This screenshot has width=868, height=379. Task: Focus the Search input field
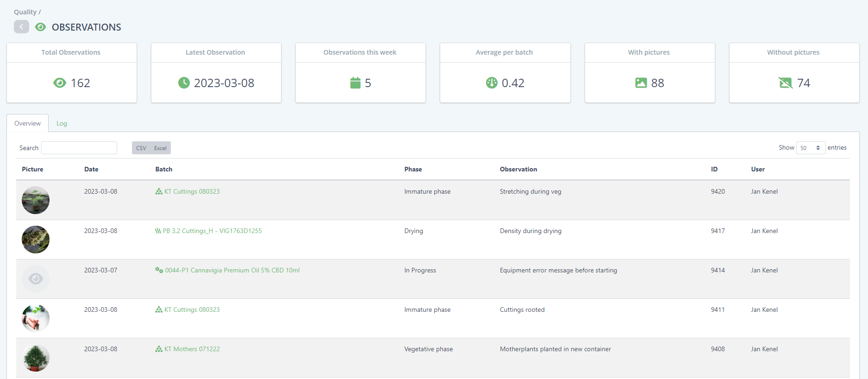pyautogui.click(x=79, y=148)
